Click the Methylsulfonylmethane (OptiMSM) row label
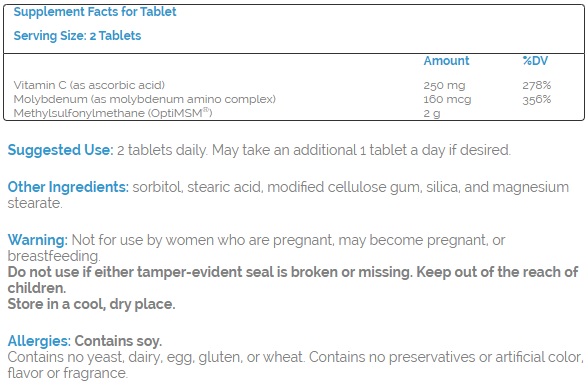The image size is (588, 386). 113,113
